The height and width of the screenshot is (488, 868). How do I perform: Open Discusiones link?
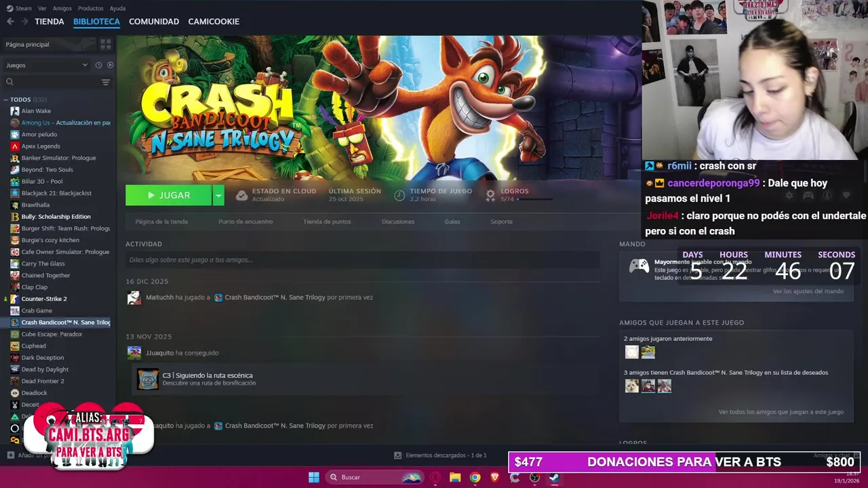tap(398, 222)
